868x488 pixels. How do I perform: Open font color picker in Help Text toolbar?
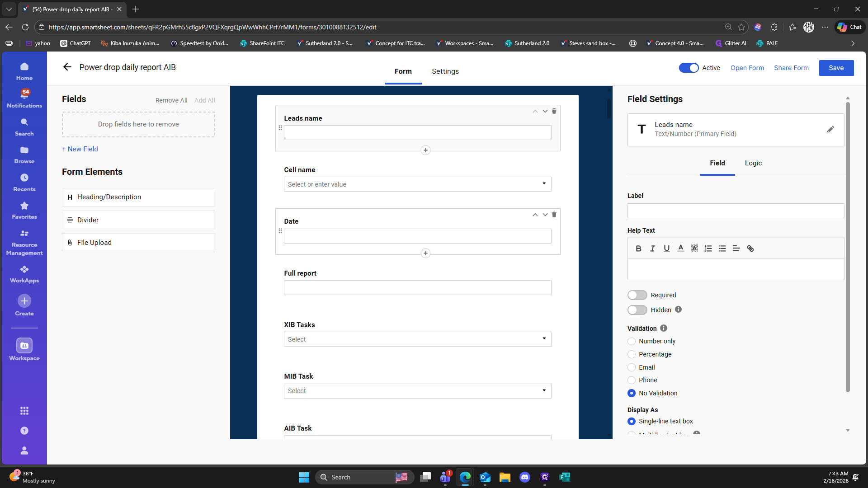pos(680,249)
